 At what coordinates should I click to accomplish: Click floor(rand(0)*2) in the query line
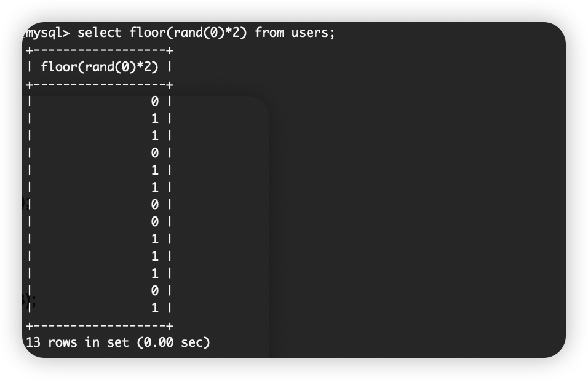[x=188, y=33]
